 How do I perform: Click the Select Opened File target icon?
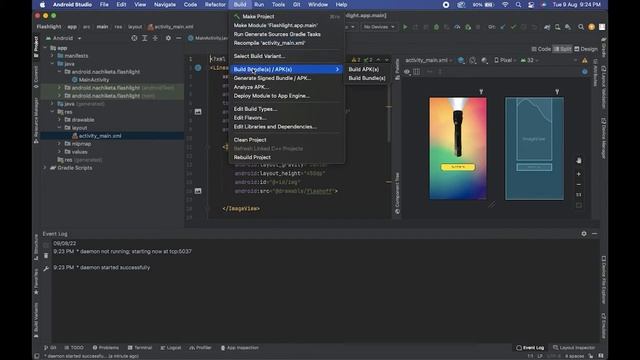click(134, 38)
